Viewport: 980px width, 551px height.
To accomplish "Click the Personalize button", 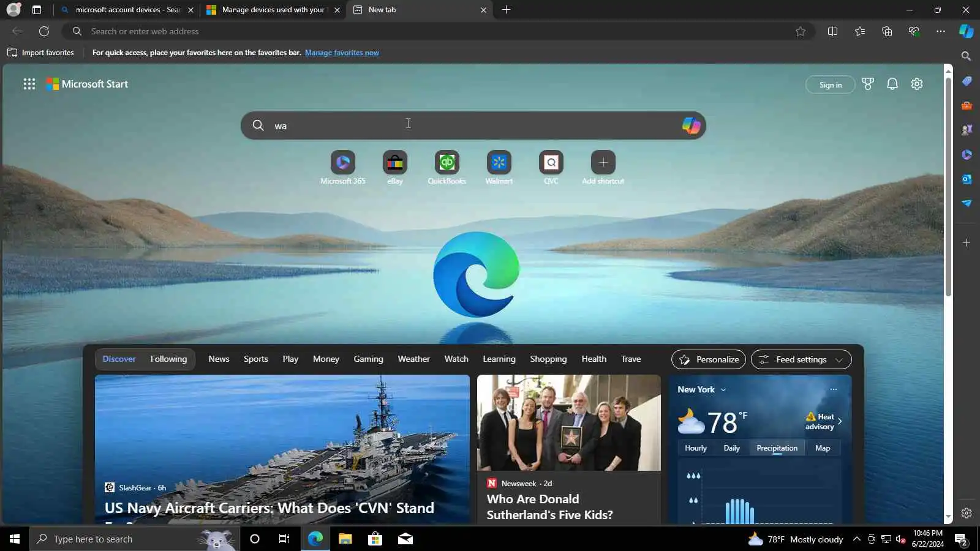I will 709,359.
